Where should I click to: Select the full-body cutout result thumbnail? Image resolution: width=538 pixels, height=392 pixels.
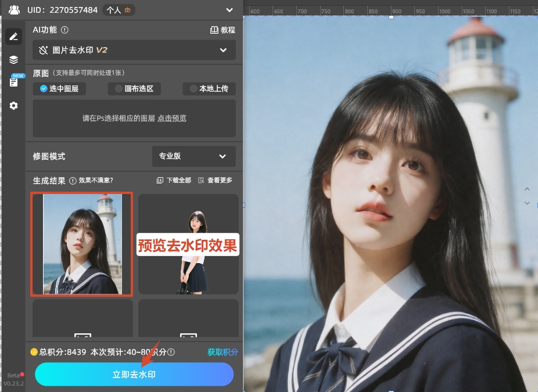coord(188,244)
